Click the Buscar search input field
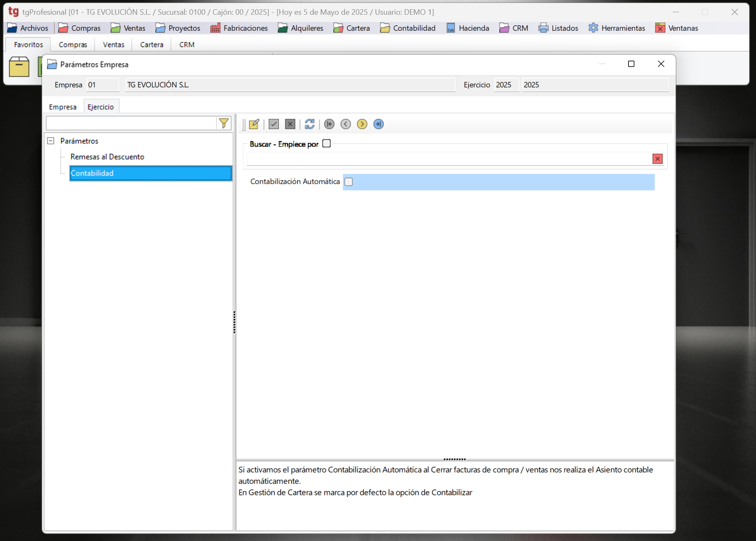 (x=449, y=159)
